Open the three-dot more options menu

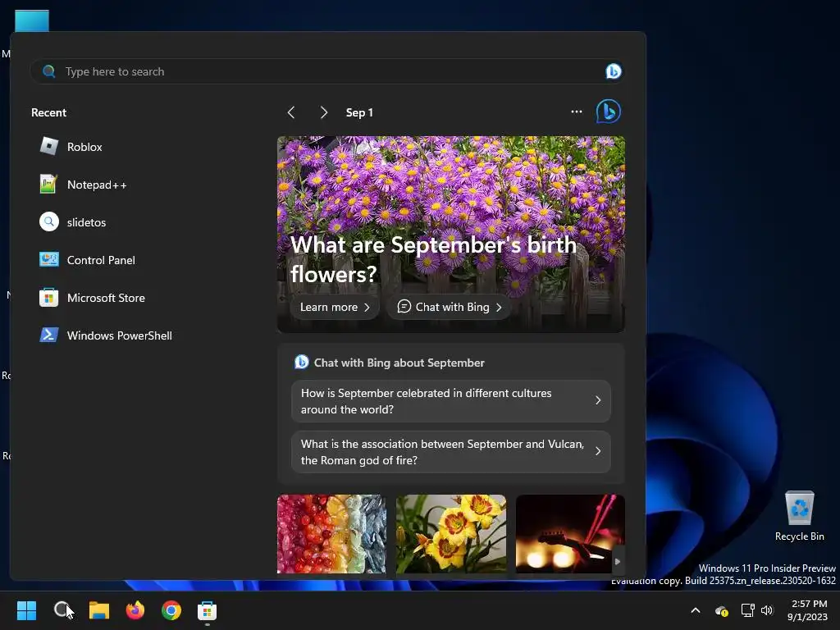point(577,112)
